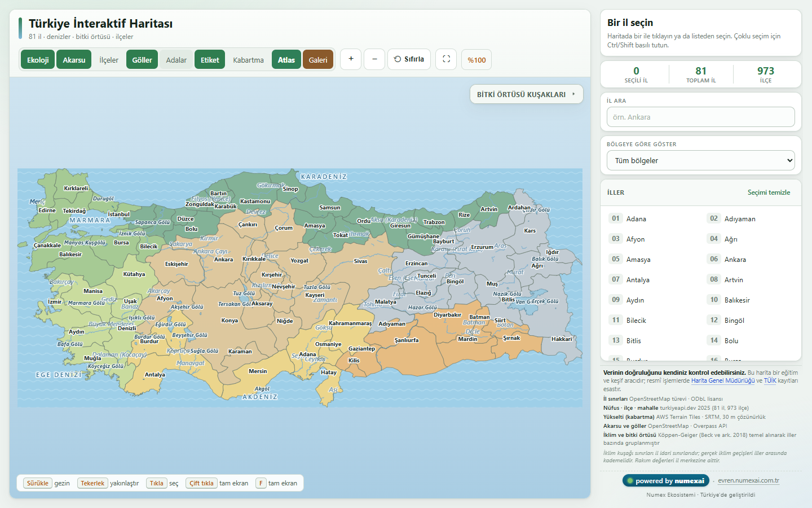Open the Harita Genel Müdürlüğü link
The image size is (812, 508).
(x=723, y=380)
